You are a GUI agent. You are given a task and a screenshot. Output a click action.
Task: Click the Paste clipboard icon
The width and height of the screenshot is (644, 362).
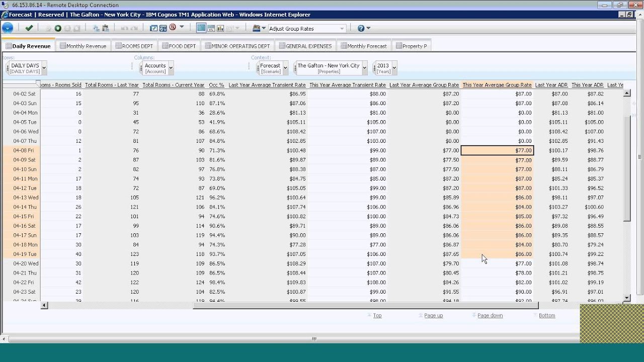click(105, 29)
